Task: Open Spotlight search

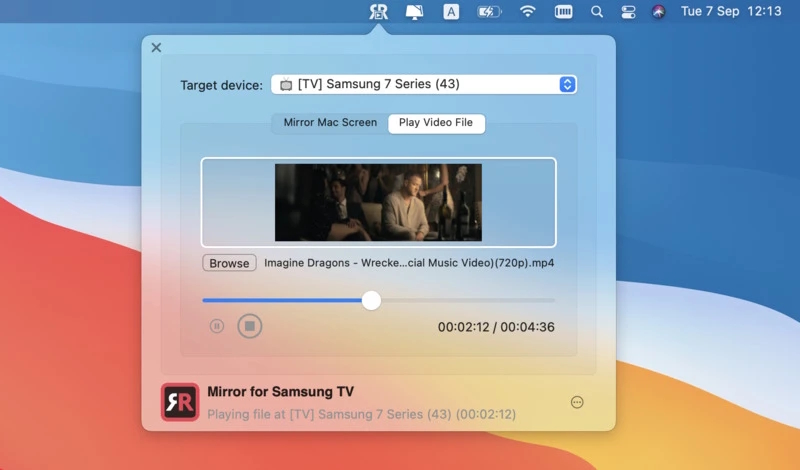Action: [x=597, y=11]
